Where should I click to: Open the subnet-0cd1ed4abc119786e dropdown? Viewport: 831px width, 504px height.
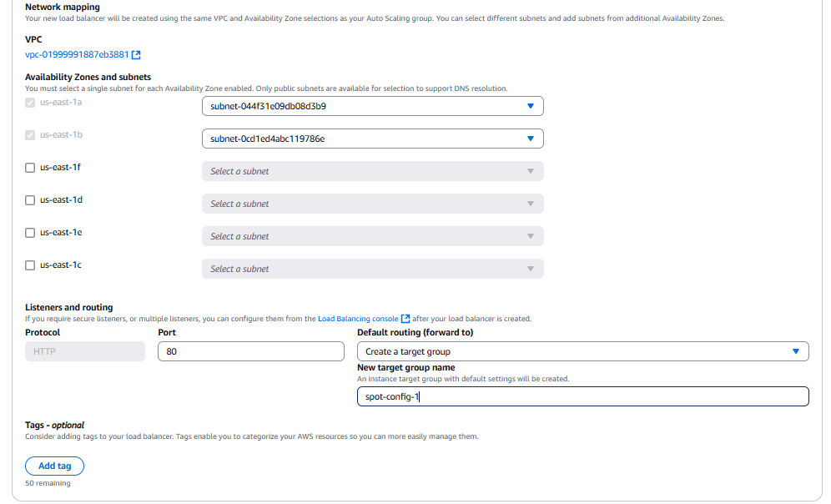[372, 139]
